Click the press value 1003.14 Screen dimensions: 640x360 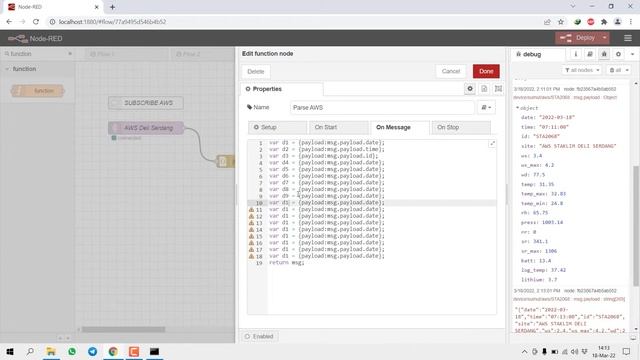point(552,222)
